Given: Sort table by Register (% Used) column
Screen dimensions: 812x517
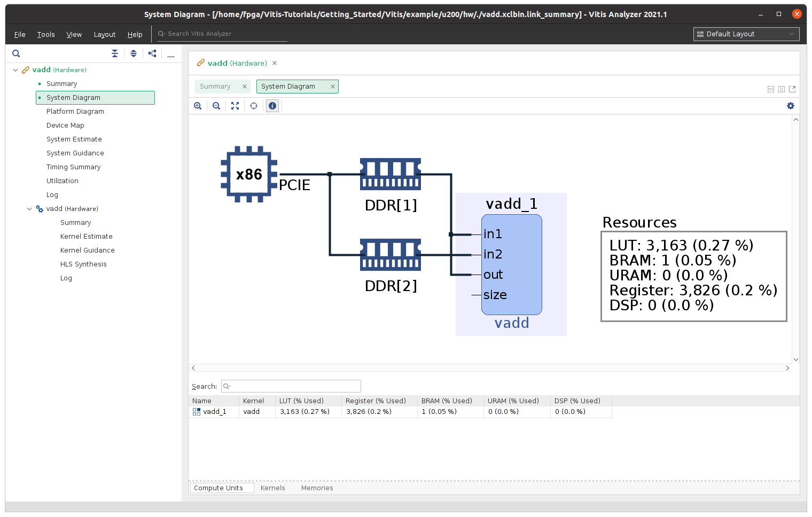Looking at the screenshot, I should (379, 401).
